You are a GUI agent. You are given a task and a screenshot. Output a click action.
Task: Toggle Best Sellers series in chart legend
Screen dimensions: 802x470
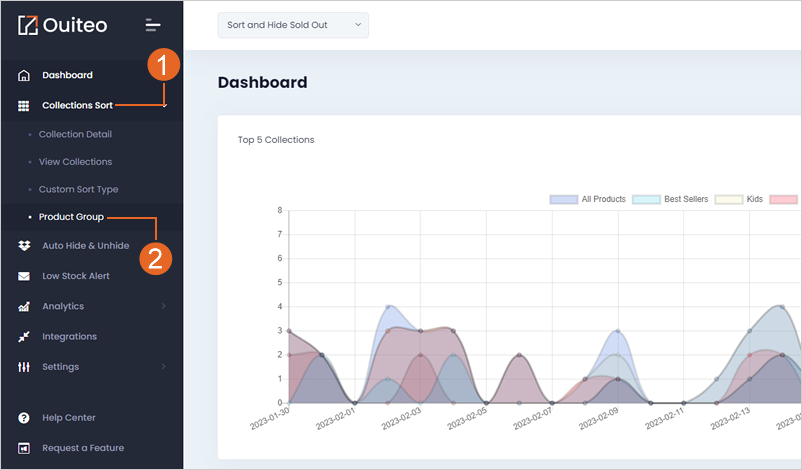tap(671, 199)
